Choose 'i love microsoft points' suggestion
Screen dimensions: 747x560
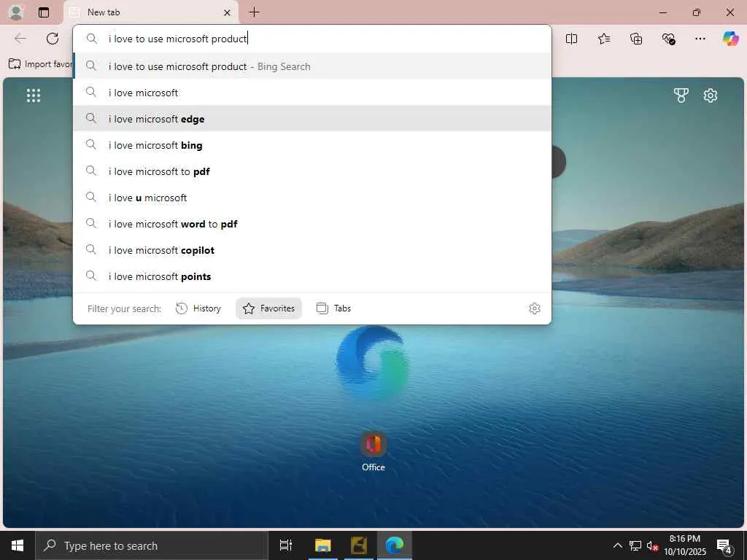(312, 276)
